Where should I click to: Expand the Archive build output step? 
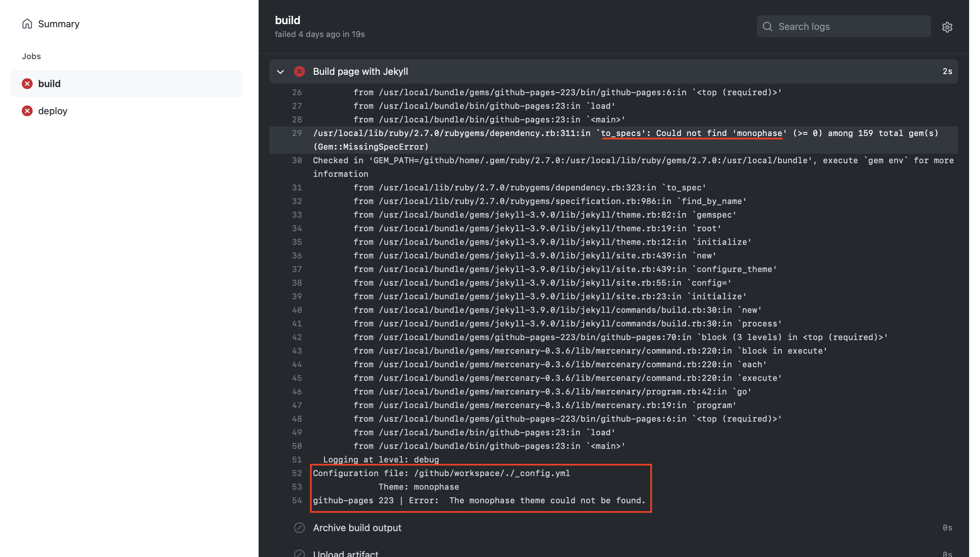tap(357, 527)
